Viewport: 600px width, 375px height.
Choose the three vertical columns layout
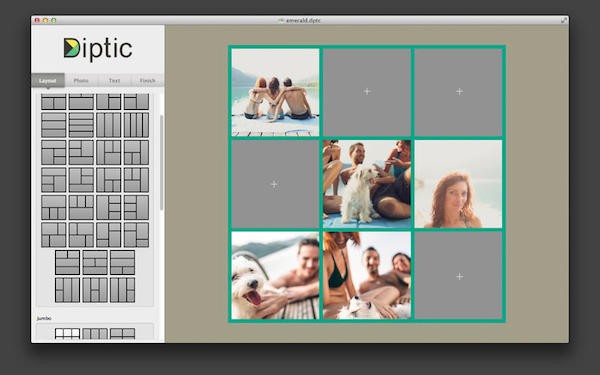(x=109, y=125)
